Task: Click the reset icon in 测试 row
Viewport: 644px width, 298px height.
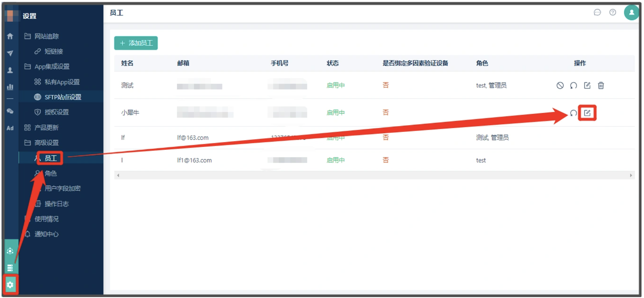Action: tap(573, 85)
